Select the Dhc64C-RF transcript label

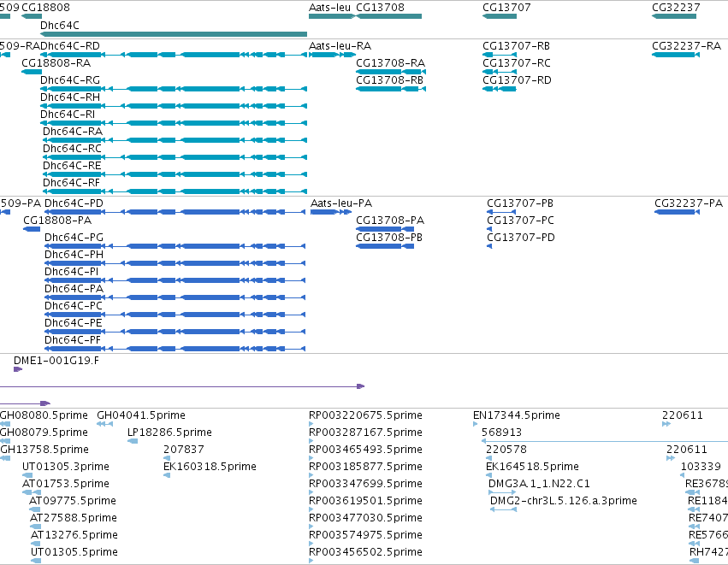tap(72, 183)
